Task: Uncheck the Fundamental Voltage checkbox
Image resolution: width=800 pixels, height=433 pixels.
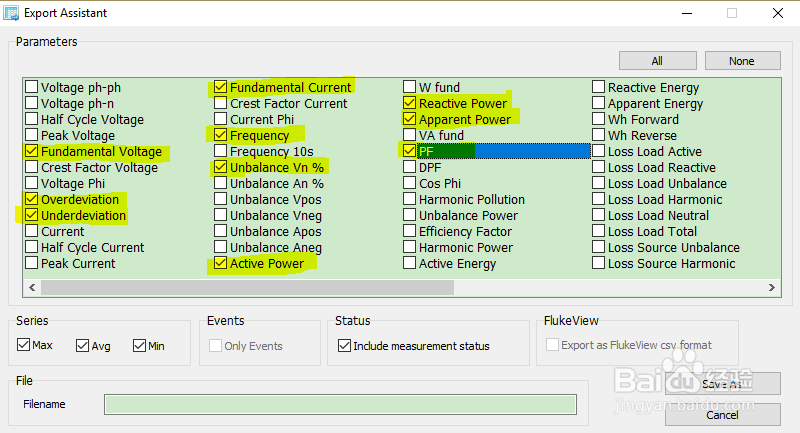Action: 32,152
